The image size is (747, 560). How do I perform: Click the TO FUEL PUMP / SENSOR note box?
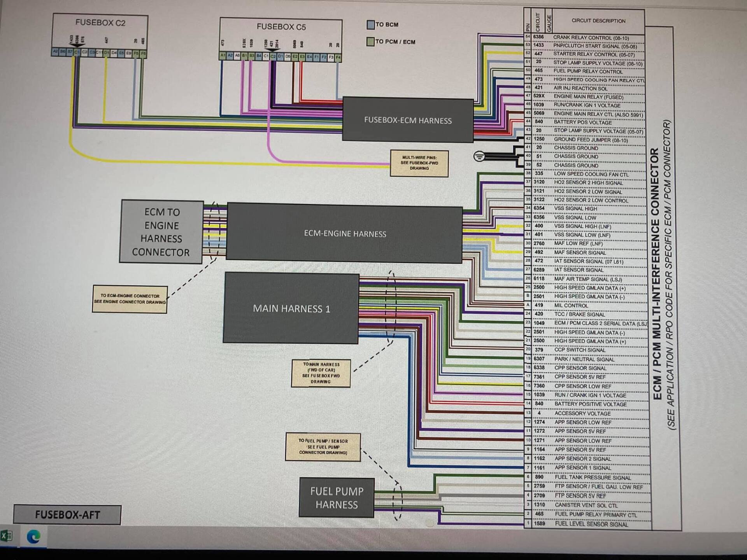[x=323, y=447]
